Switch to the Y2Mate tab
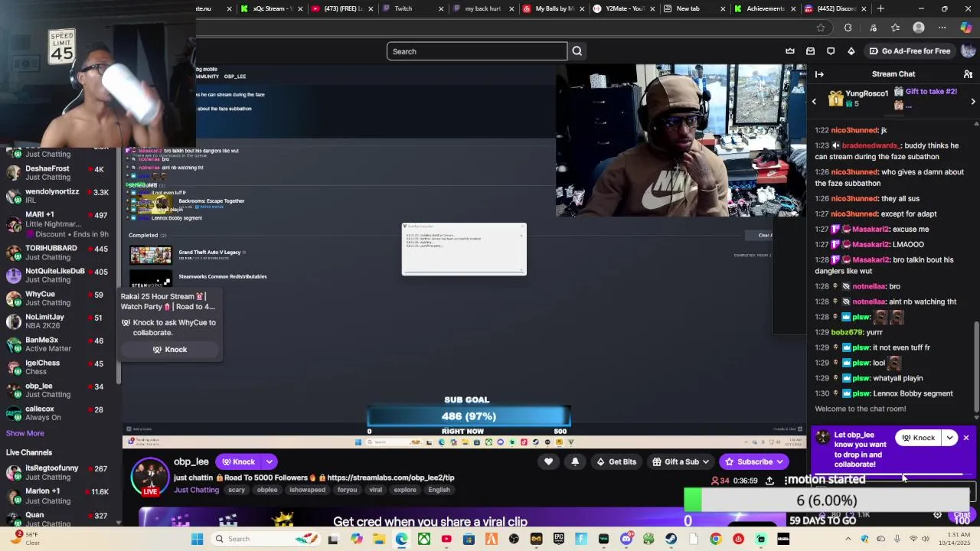Viewport: 980px width, 551px height. [x=624, y=8]
